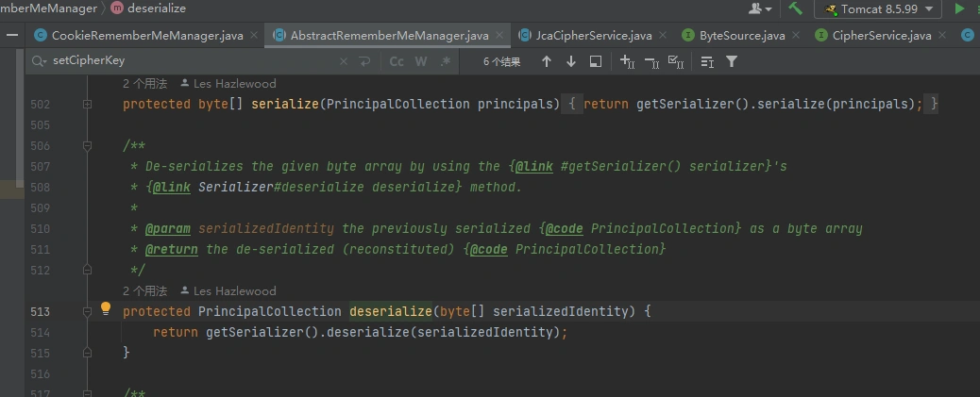980x397 pixels.
Task: Expand folded serialize method at line 502
Action: pos(87,104)
